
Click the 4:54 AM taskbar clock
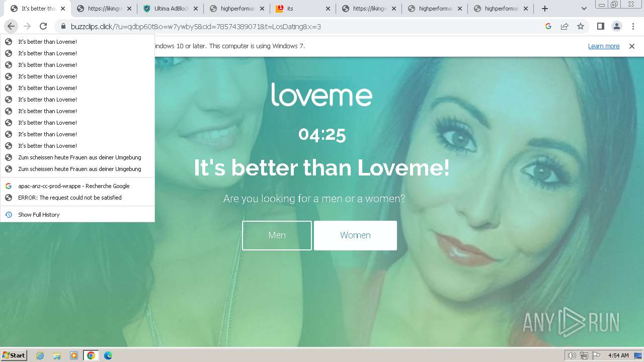(x=618, y=355)
